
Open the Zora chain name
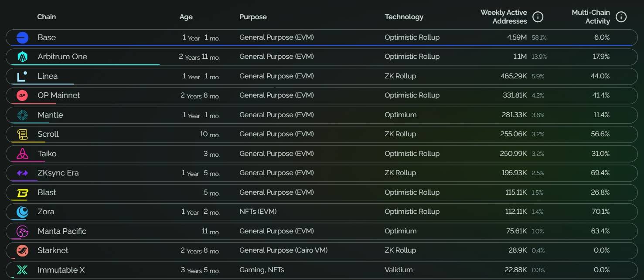pos(46,212)
